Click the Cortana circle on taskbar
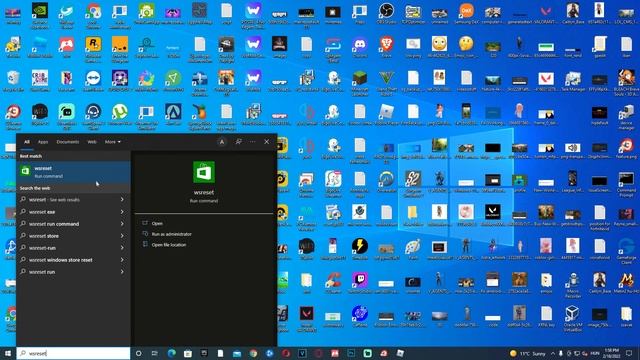This screenshot has width=640, height=360. tap(138, 353)
